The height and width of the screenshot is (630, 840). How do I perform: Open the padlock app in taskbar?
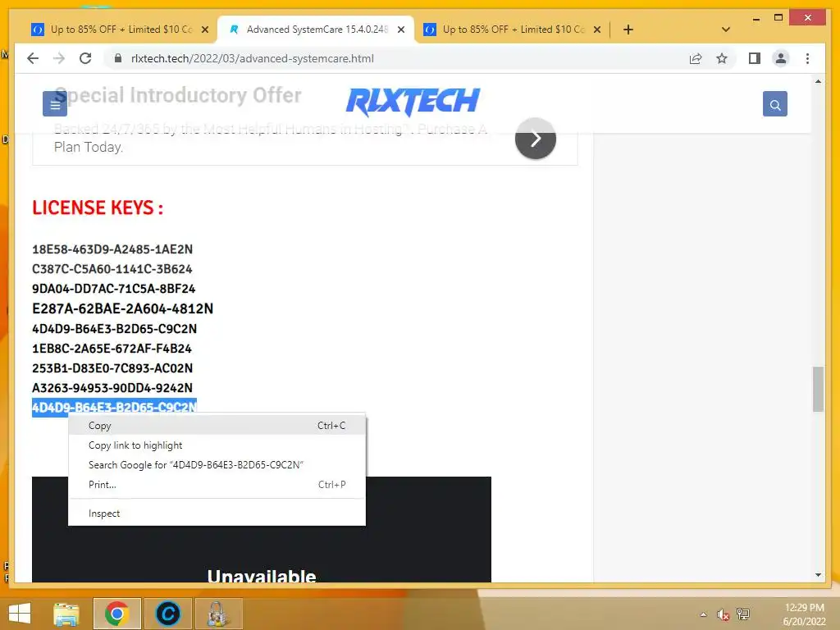click(218, 614)
